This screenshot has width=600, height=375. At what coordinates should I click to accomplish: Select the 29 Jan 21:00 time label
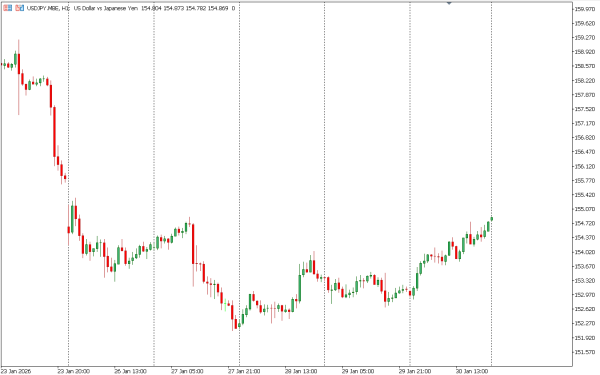point(415,371)
